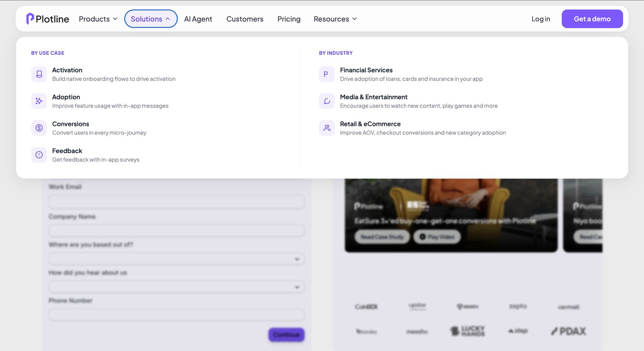Image resolution: width=644 pixels, height=351 pixels.
Task: Click the Get a demo button
Action: point(592,19)
